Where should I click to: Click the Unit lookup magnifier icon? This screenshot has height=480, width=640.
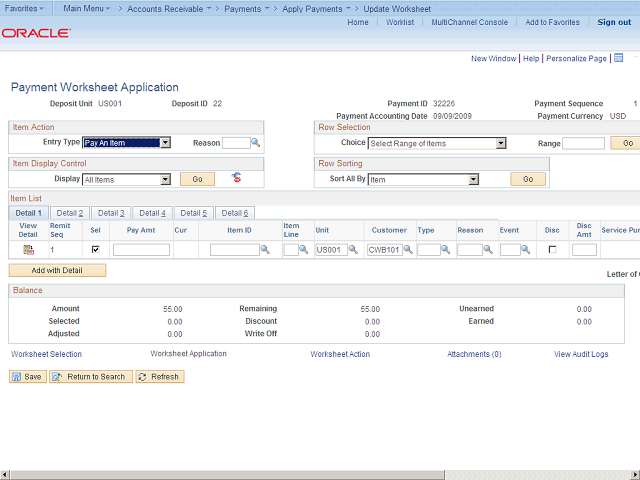[354, 250]
